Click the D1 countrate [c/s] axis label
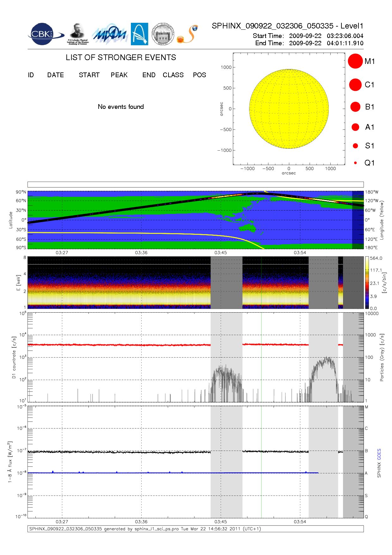 (x=14, y=357)
